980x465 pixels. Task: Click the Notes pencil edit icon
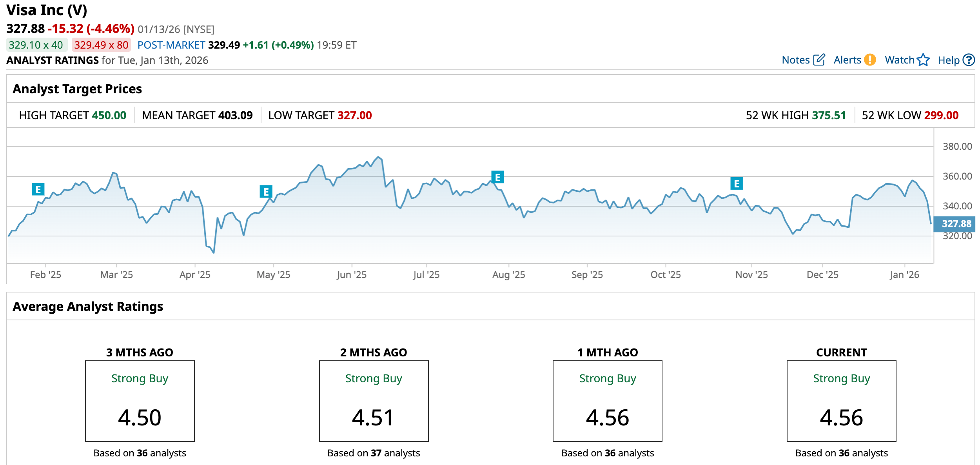(819, 60)
